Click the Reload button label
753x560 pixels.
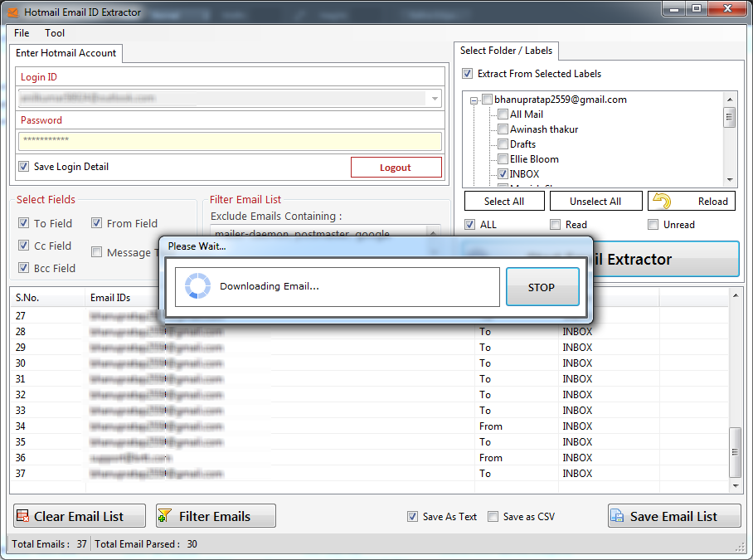coord(712,202)
